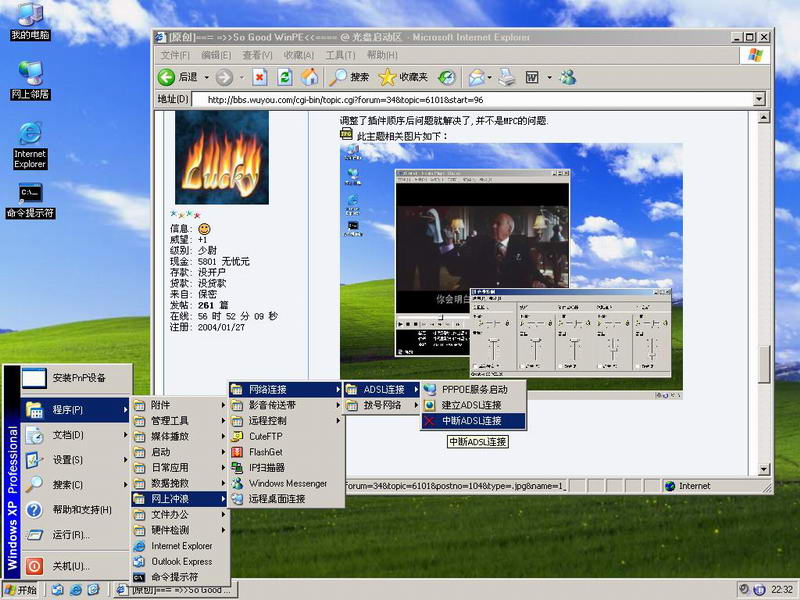Click the Stop icon with the red X
Viewport: 800px width, 600px height.
[259, 77]
